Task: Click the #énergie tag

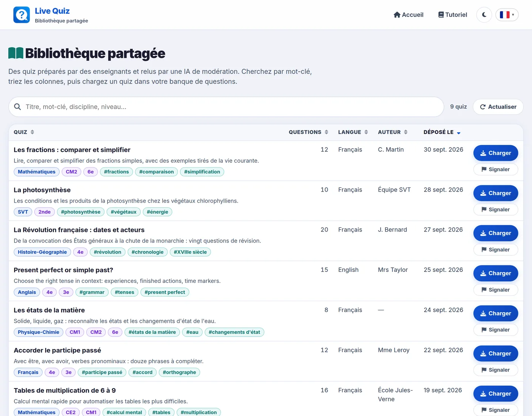Action: coord(157,212)
